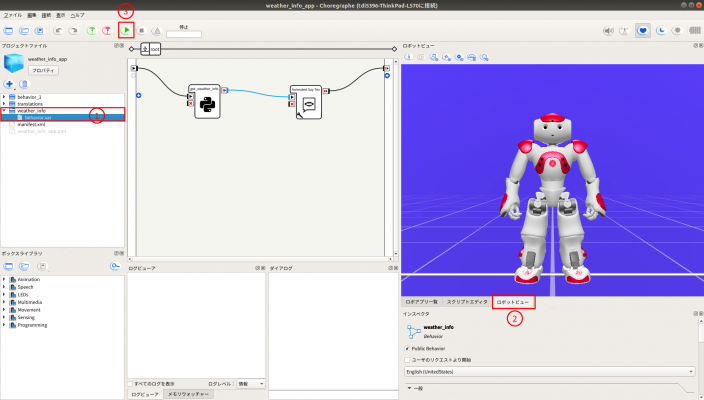Click the moon Rest mode icon
Screen dimensions: 704x400
tap(660, 31)
